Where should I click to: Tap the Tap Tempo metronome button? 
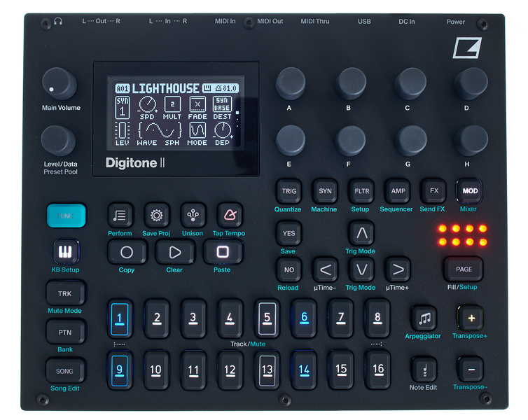click(230, 215)
